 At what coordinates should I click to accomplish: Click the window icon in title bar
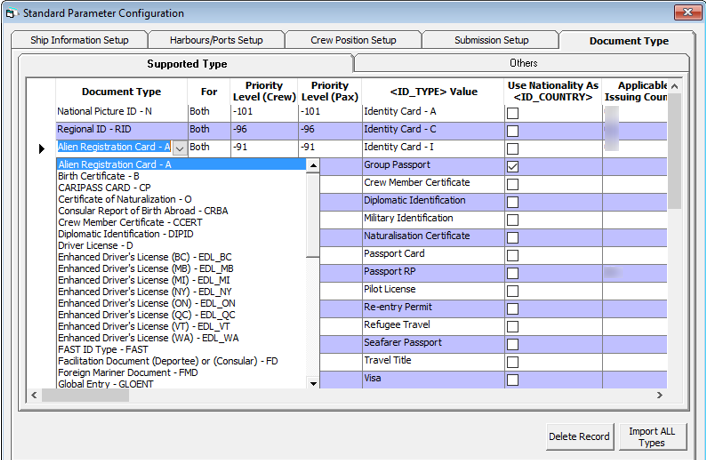(10, 13)
